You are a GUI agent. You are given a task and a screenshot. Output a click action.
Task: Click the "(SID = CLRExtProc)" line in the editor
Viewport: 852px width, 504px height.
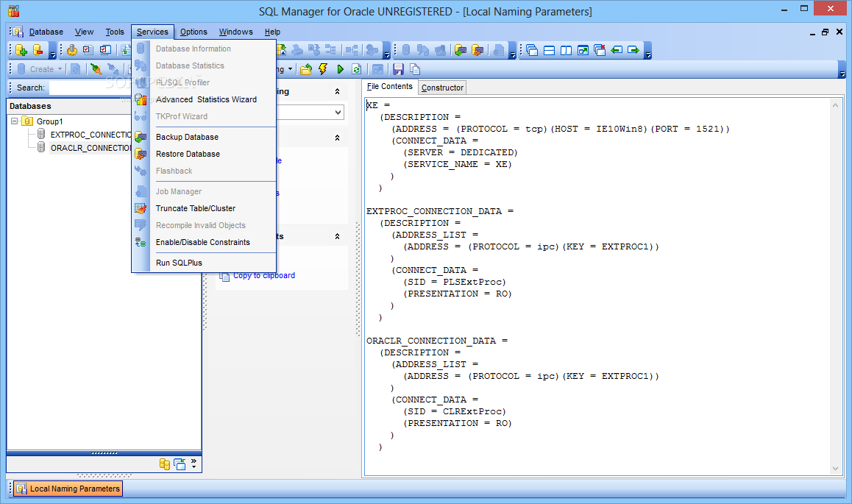[454, 411]
